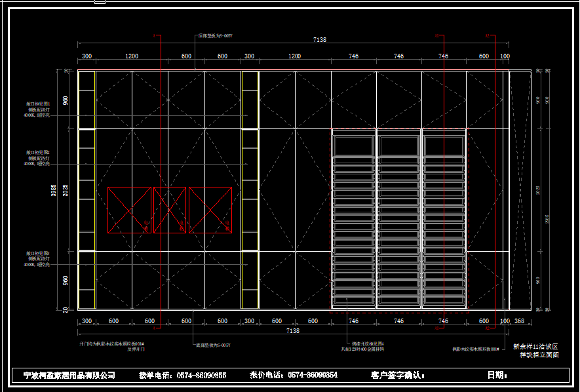Click the 日期 date field in title block
580x392 pixels.
tap(497, 376)
